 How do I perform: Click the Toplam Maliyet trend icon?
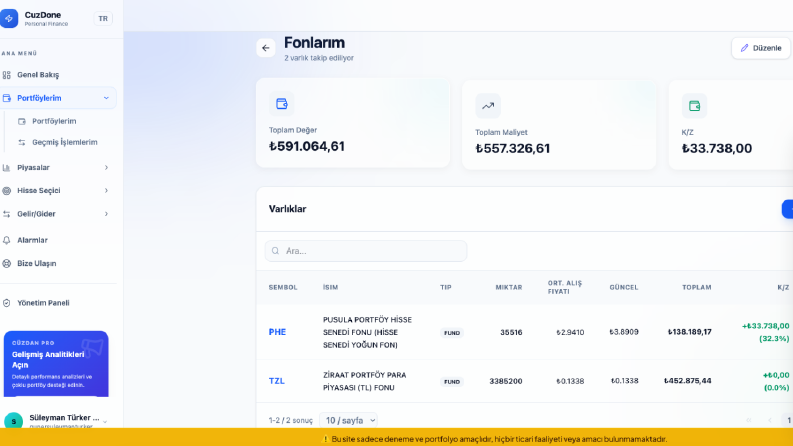pos(488,106)
